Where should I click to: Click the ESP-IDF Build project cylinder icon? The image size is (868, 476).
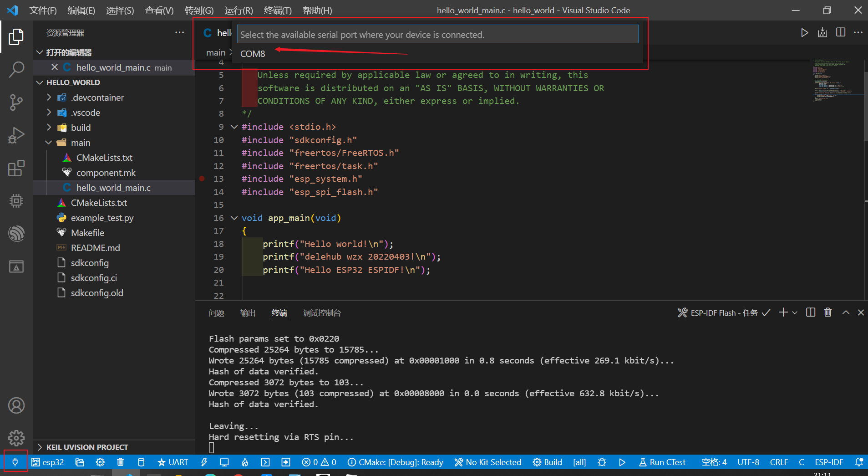pos(141,462)
